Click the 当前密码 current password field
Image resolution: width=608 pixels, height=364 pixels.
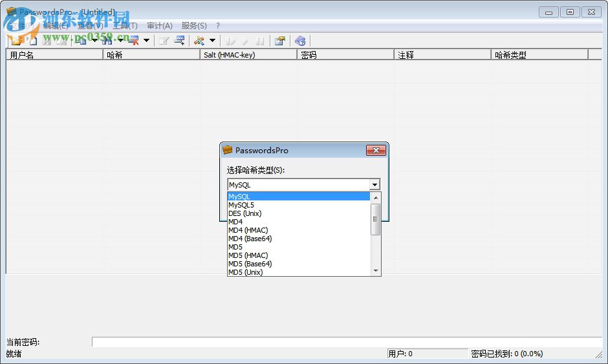pyautogui.click(x=347, y=342)
